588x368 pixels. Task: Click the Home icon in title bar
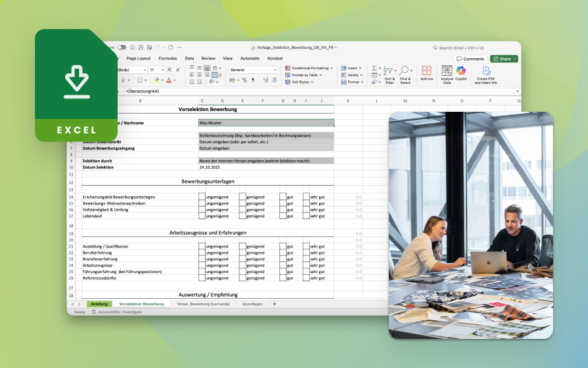(132, 47)
